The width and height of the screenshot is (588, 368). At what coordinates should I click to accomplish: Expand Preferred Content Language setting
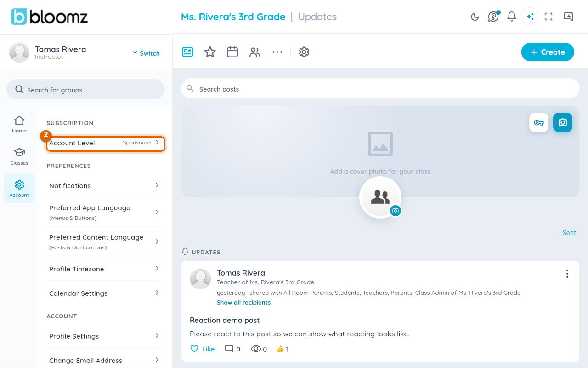[105, 241]
